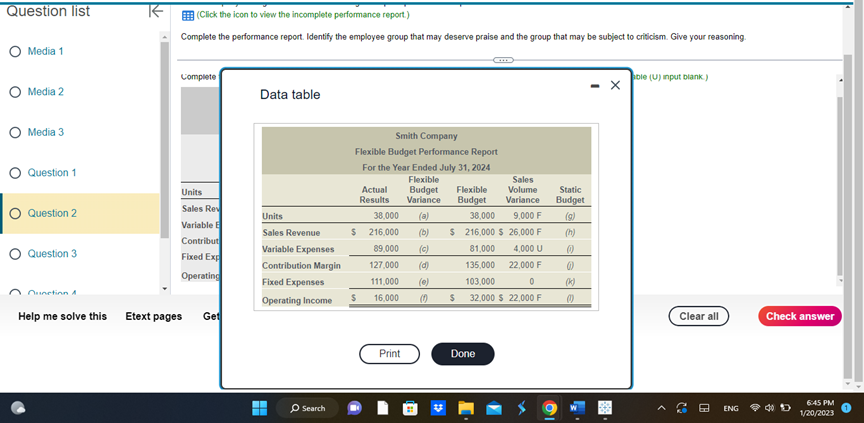Click the sync tray icon
The image size is (864, 423).
tap(683, 408)
